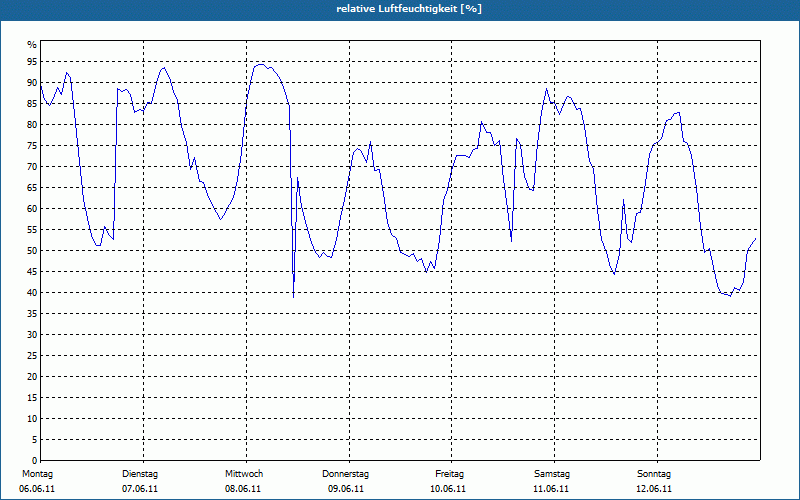The width and height of the screenshot is (800, 500).
Task: Click the 'Freitag' day label
Action: click(x=449, y=474)
